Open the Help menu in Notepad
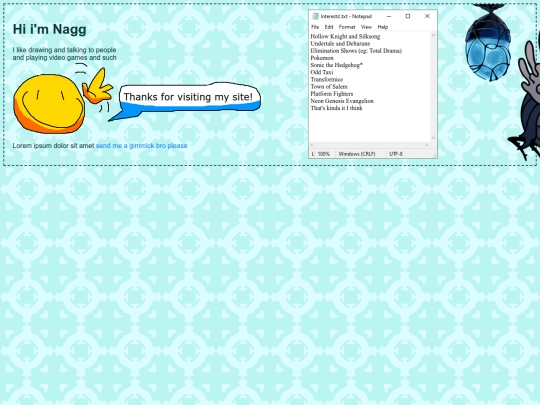The height and width of the screenshot is (405, 540). 383,27
